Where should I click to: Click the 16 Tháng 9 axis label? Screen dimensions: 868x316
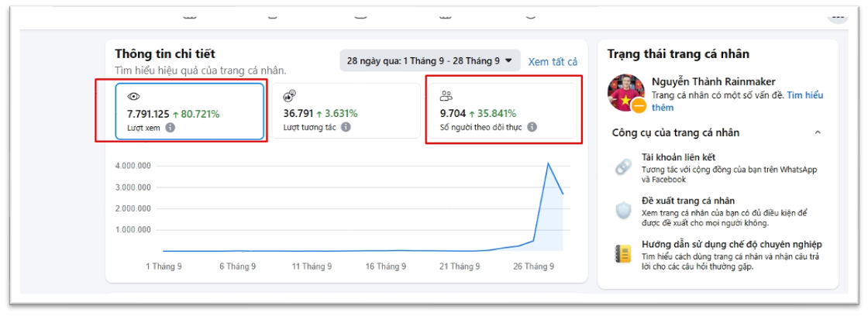coord(386,266)
